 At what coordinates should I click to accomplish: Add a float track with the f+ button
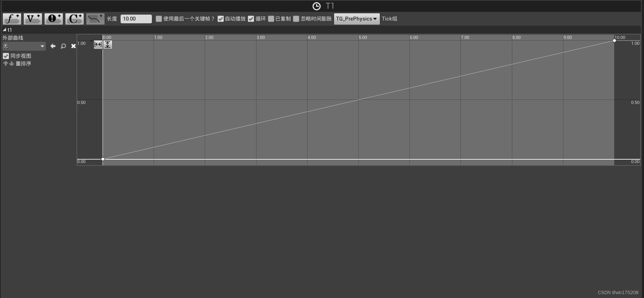pyautogui.click(x=12, y=19)
